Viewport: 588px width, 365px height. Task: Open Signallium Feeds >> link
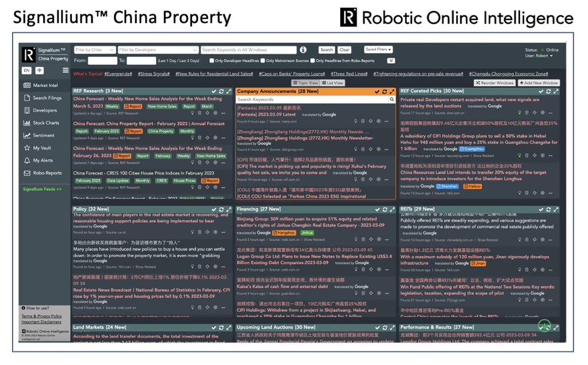[x=42, y=189]
